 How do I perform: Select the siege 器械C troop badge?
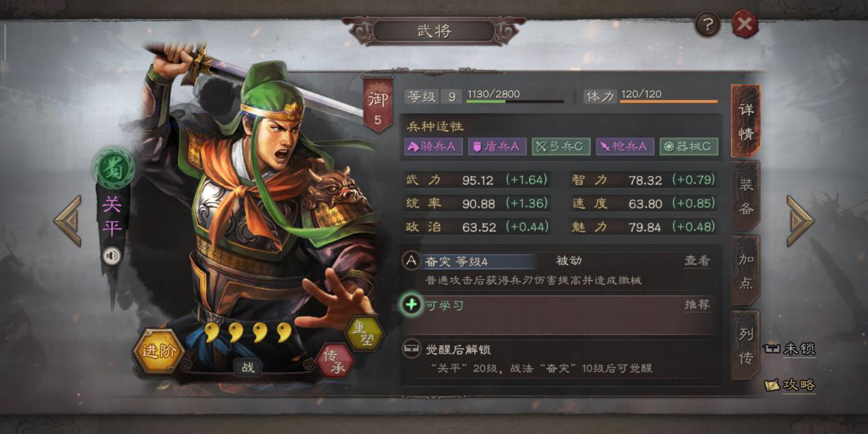tap(689, 146)
